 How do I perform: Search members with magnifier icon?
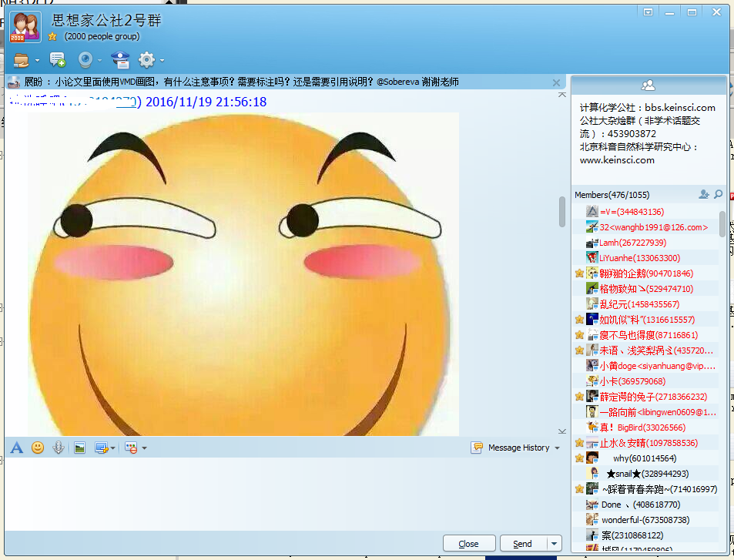tap(718, 194)
